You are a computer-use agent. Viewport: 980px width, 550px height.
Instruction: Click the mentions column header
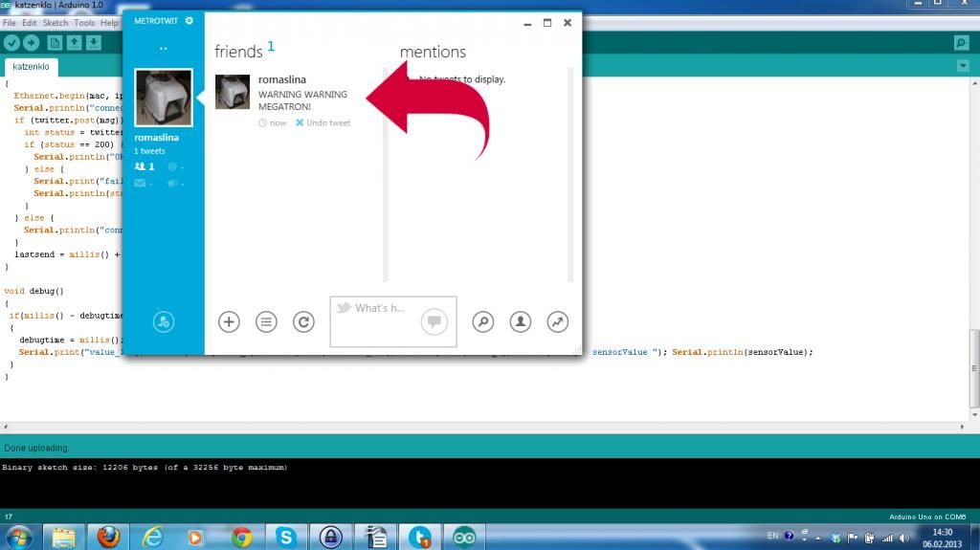click(433, 52)
